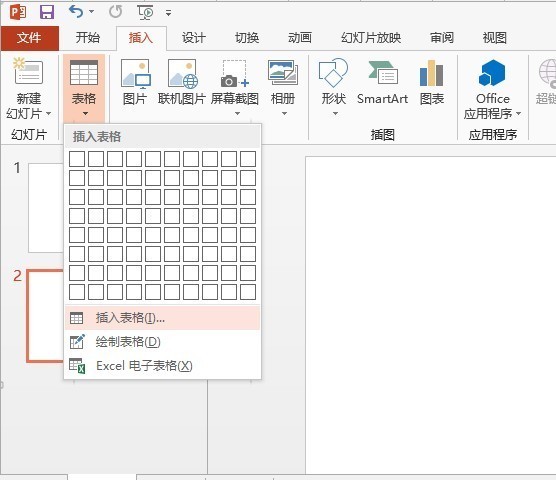Click the 联机图片 online pictures icon

click(182, 73)
